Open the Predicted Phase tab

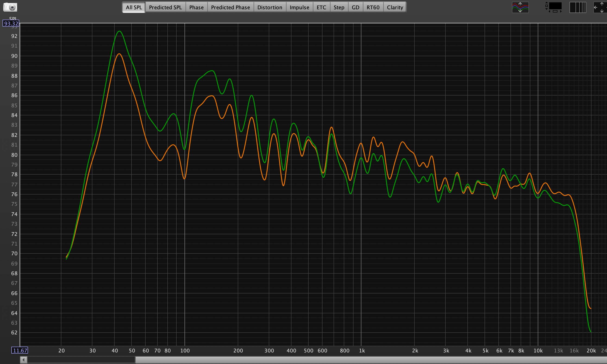(231, 7)
